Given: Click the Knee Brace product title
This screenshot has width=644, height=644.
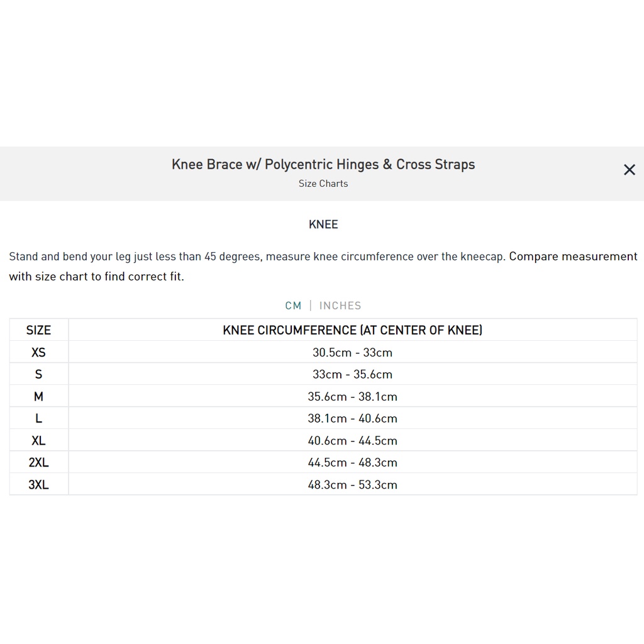Looking at the screenshot, I should click(323, 165).
